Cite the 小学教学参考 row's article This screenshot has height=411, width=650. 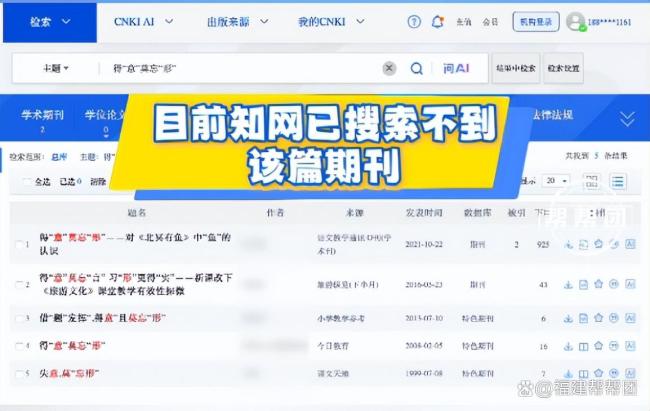tap(614, 318)
